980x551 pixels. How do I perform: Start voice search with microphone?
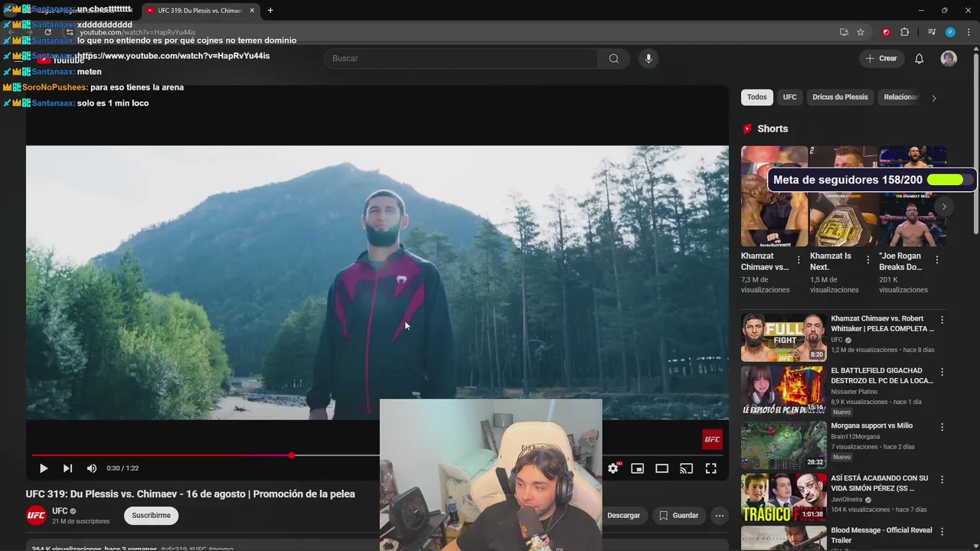point(648,59)
